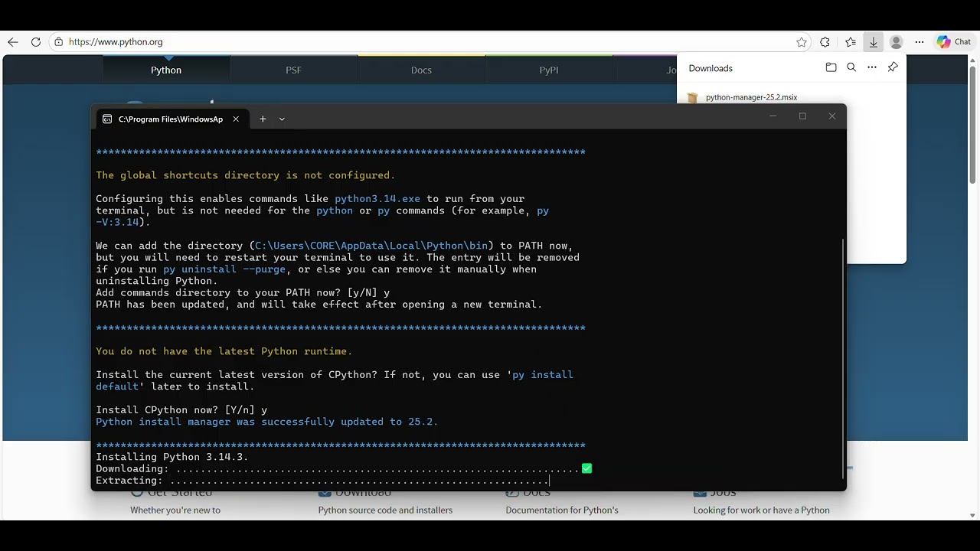Screen dimensions: 980x551
Task: Pin the Downloads panel
Action: [893, 67]
